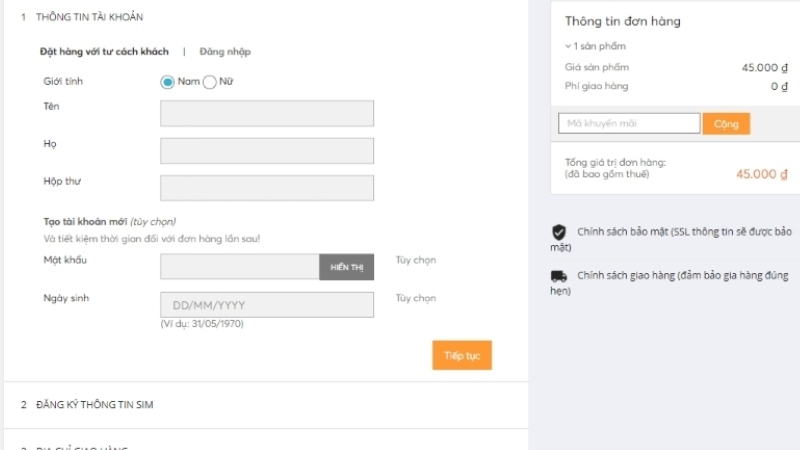Expand the 1 sản phẩm product list
Image resolution: width=800 pixels, height=450 pixels.
click(x=590, y=47)
